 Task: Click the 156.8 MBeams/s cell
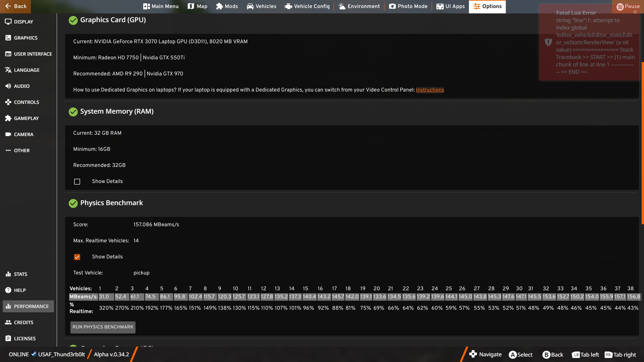click(634, 297)
